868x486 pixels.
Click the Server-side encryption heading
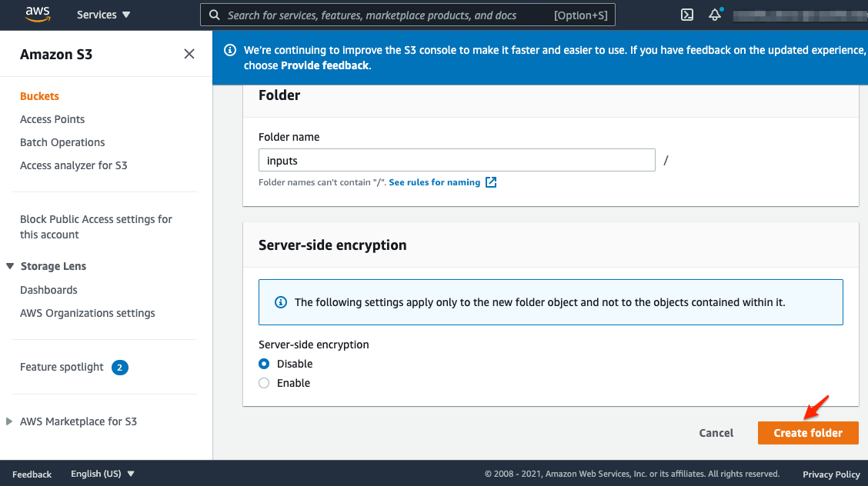click(332, 245)
